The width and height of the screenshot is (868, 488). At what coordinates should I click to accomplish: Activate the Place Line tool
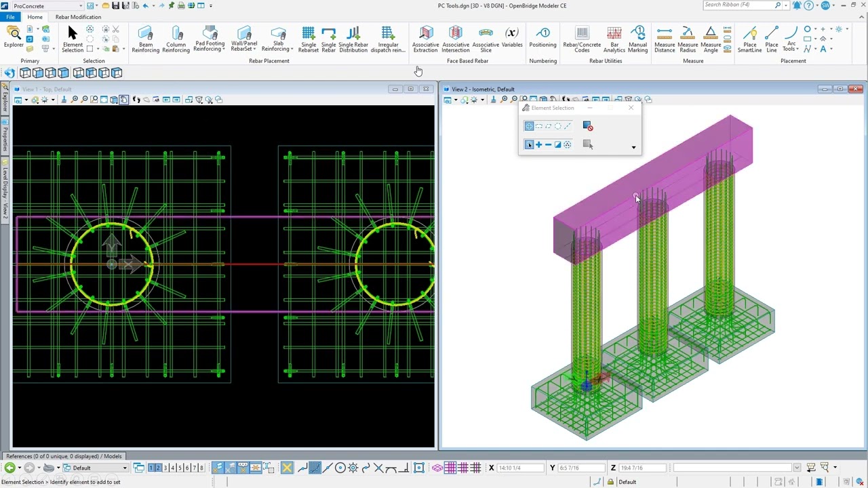click(772, 39)
